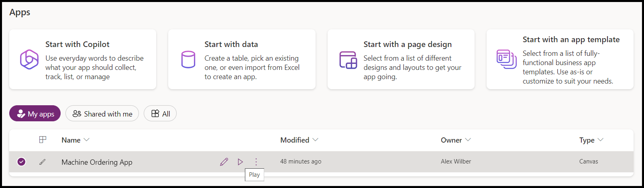Open the three-dot More Commands menu
The height and width of the screenshot is (188, 644).
[x=256, y=162]
